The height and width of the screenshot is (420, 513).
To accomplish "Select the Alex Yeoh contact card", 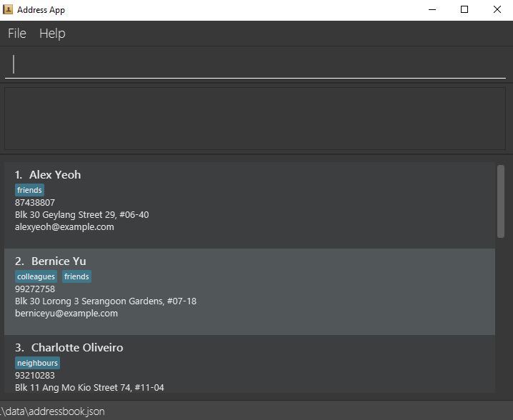I will pyautogui.click(x=250, y=205).
